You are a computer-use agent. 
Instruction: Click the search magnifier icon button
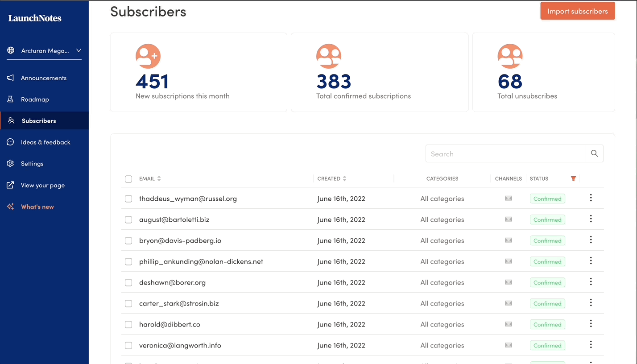pos(594,153)
